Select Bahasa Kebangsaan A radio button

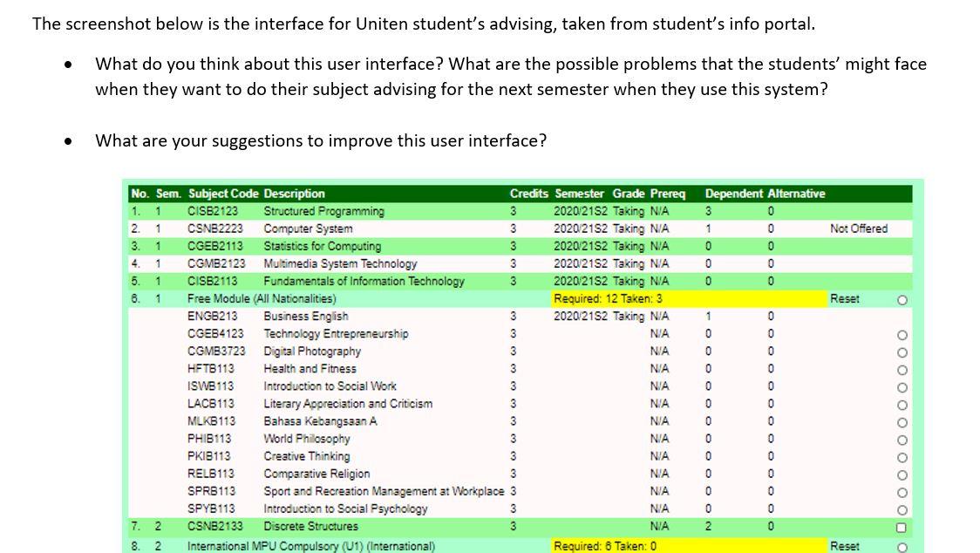902,423
